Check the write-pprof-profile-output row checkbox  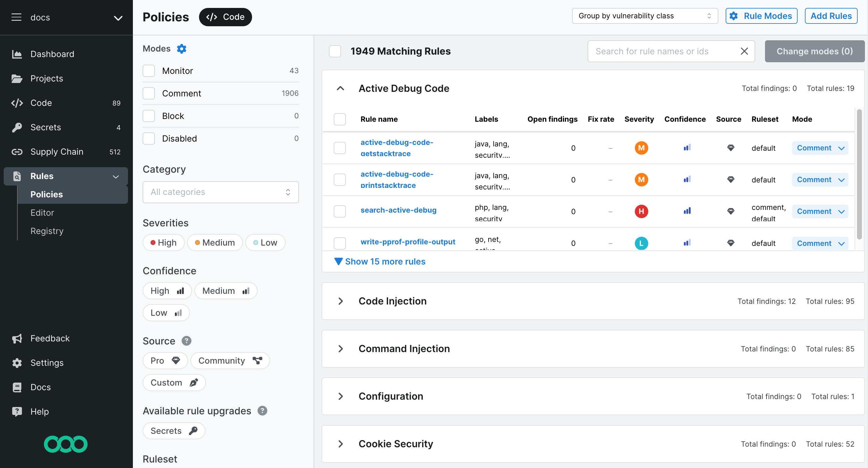point(340,243)
